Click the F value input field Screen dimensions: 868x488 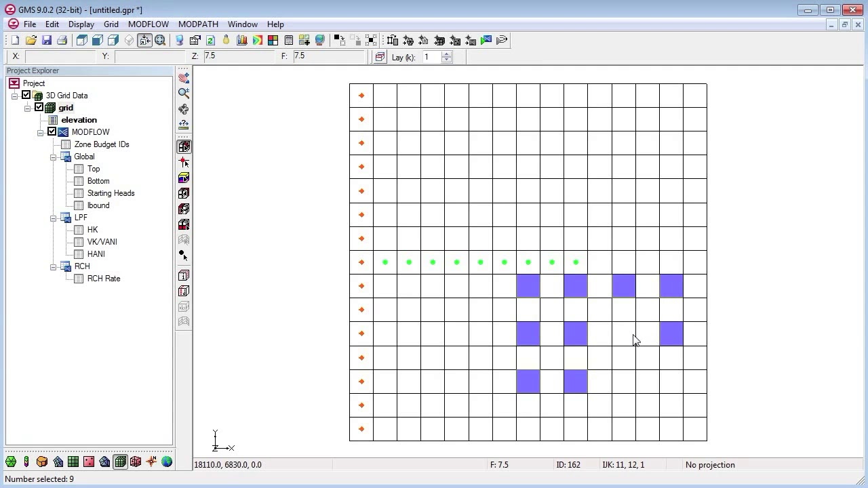329,56
